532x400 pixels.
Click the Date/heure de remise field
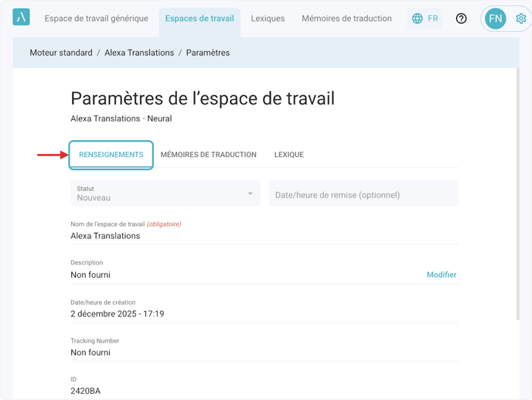click(363, 195)
